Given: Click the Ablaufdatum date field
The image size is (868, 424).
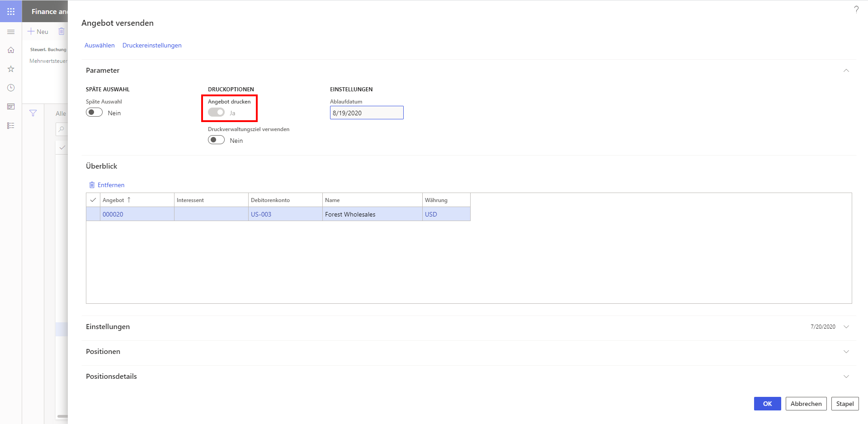Looking at the screenshot, I should coord(367,113).
